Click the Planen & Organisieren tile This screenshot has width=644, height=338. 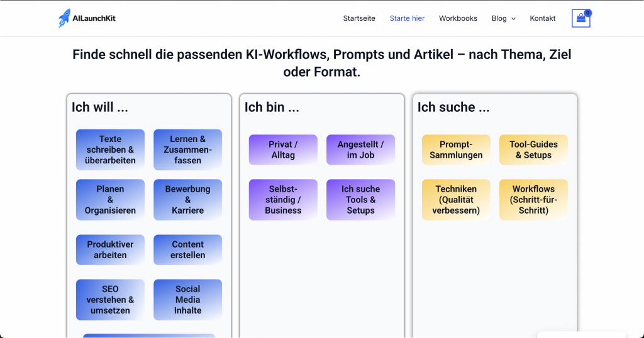tap(110, 200)
